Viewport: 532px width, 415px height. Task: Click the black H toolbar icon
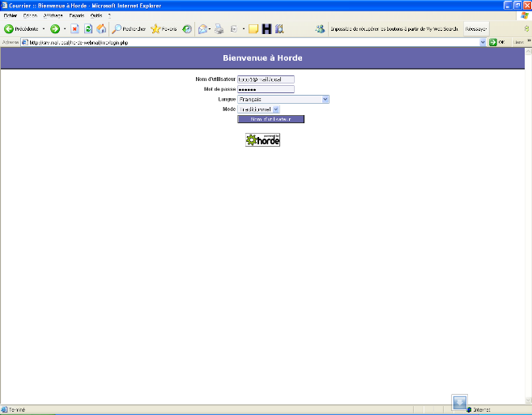266,29
